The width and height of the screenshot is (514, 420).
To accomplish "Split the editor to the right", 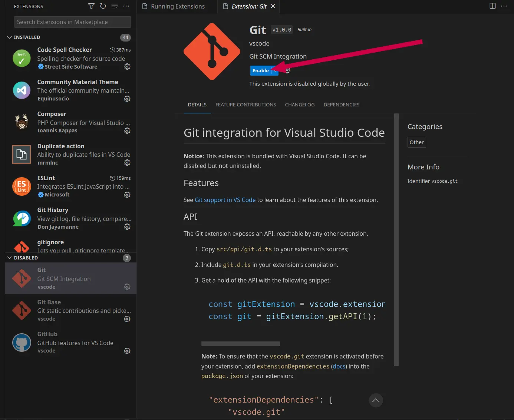I will tap(492, 6).
